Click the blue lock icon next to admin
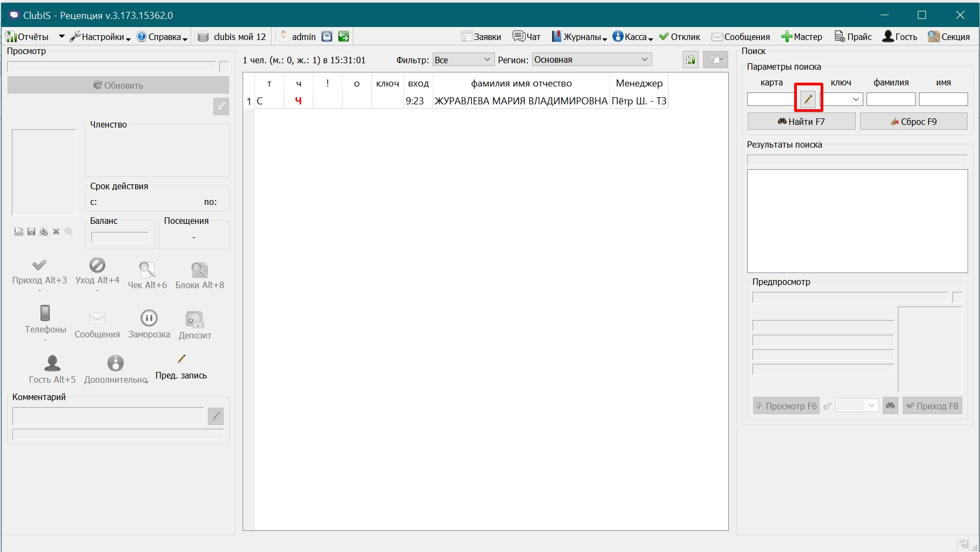 pos(327,36)
